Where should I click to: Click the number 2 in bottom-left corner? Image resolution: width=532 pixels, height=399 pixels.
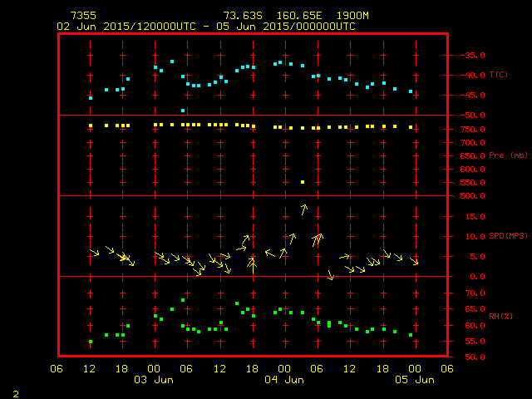click(x=15, y=392)
